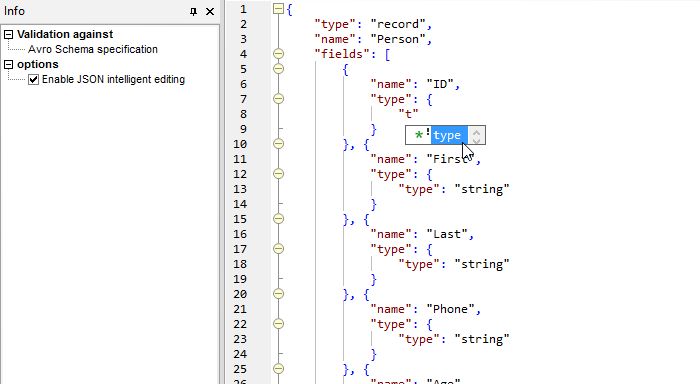This screenshot has height=384, width=700.
Task: Click the "Last" value on line 16
Action: (447, 234)
